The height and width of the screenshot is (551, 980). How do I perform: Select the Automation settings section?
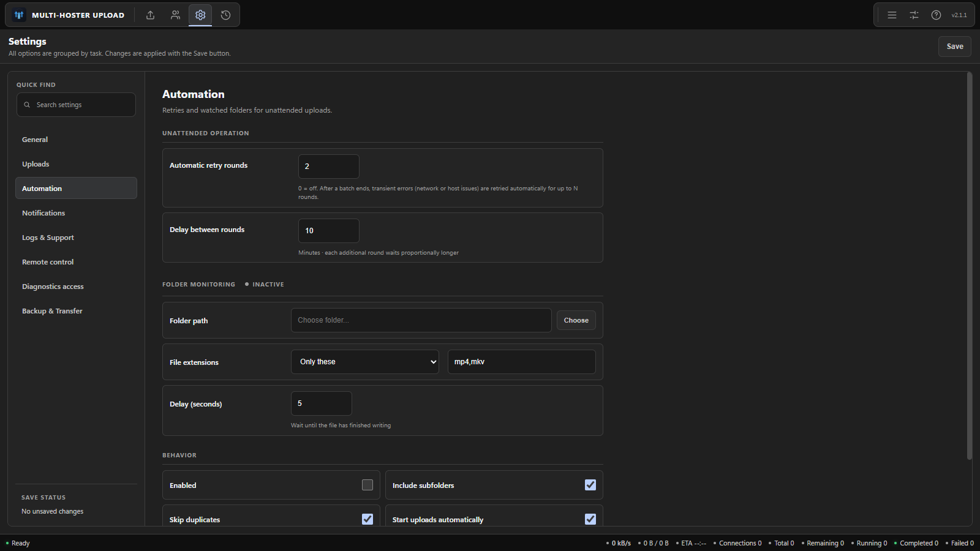pos(76,189)
